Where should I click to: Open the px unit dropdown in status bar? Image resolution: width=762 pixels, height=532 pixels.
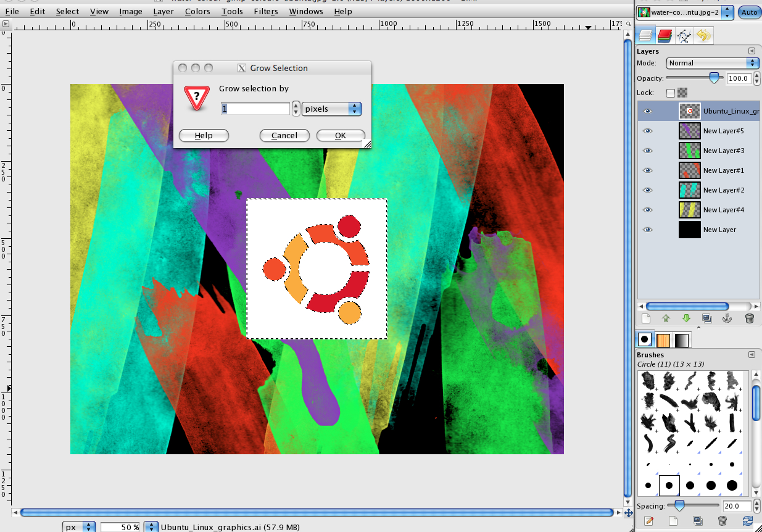pyautogui.click(x=80, y=527)
